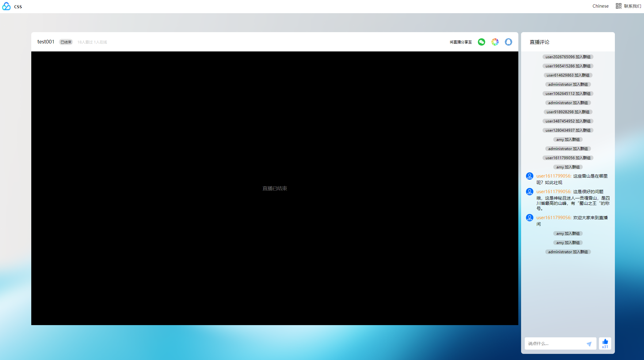Click the 'user2026765096 加入群组' notice
Viewport: 644px width, 360px height.
[568, 57]
